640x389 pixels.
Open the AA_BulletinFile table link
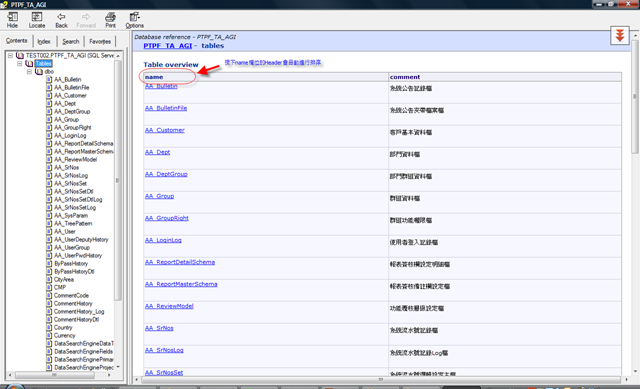coord(166,108)
